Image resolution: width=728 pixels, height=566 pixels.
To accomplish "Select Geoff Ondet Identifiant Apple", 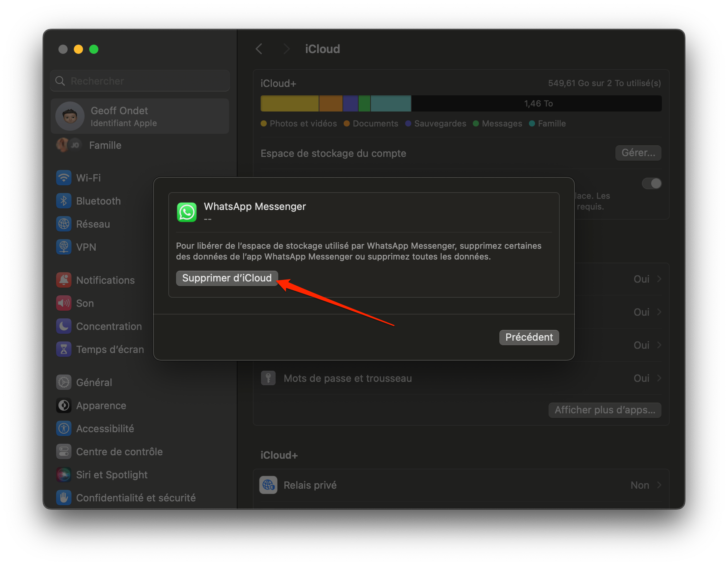I will pyautogui.click(x=140, y=116).
